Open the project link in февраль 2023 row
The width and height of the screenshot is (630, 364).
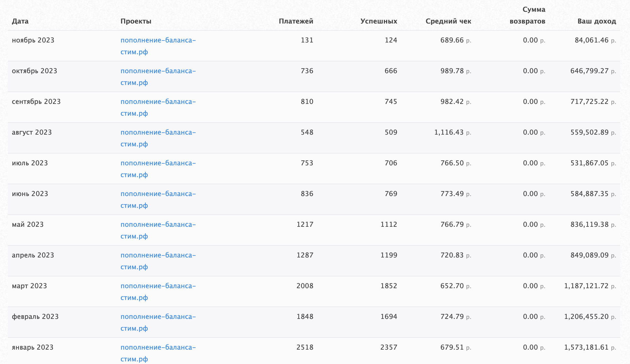coord(158,317)
